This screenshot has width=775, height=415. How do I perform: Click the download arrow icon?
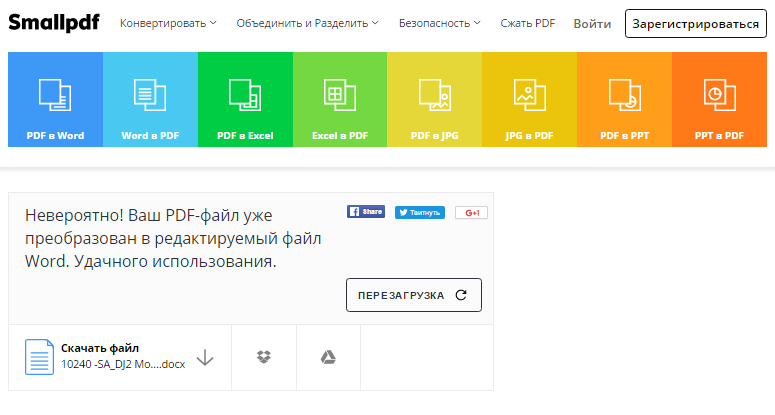click(205, 357)
